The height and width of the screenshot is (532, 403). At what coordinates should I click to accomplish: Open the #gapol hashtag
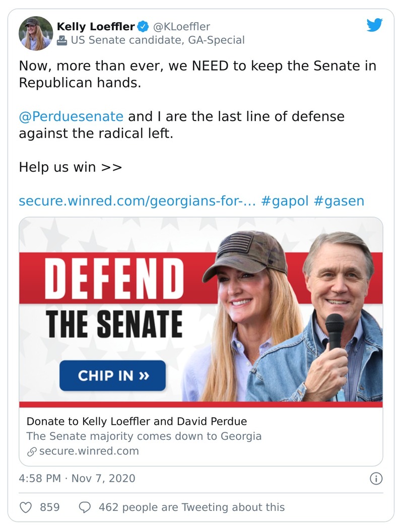(x=285, y=201)
